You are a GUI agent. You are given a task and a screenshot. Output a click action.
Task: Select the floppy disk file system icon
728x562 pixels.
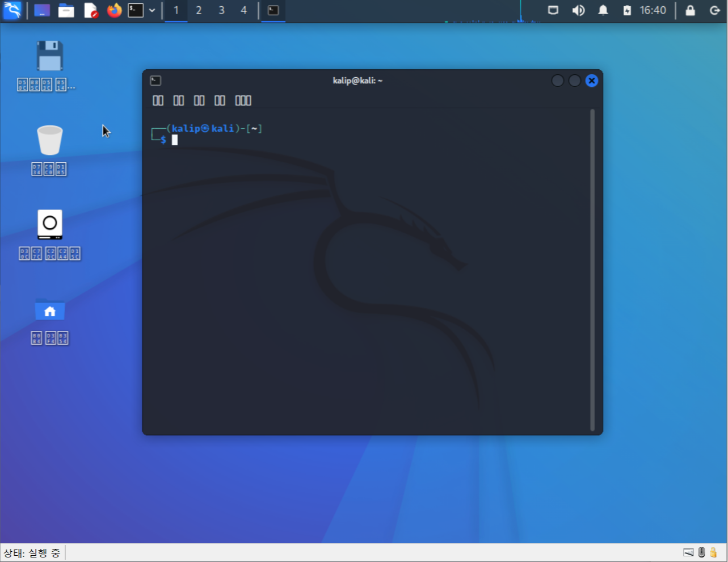49,56
